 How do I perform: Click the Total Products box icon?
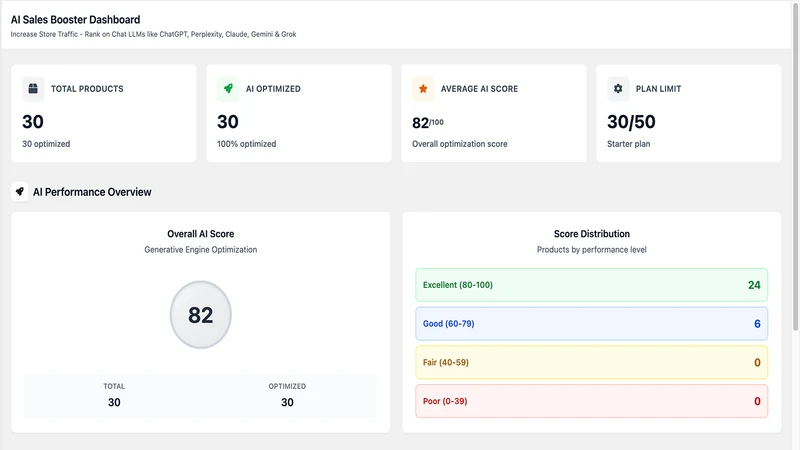(33, 89)
